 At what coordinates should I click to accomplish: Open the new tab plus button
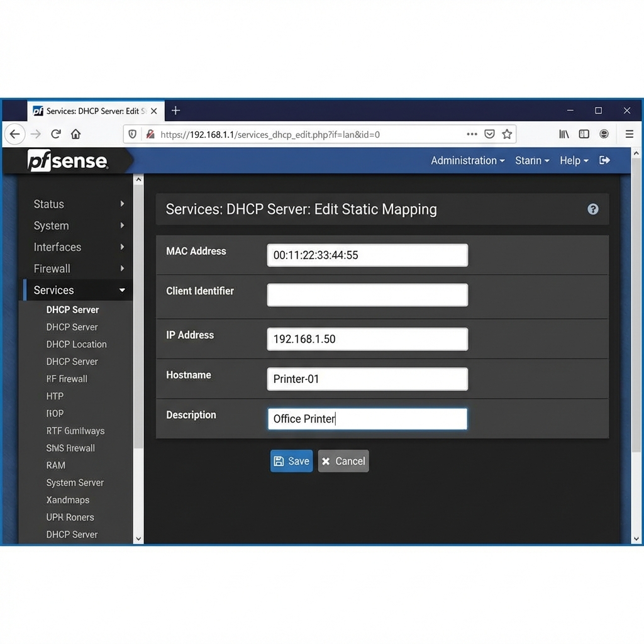[x=175, y=111]
